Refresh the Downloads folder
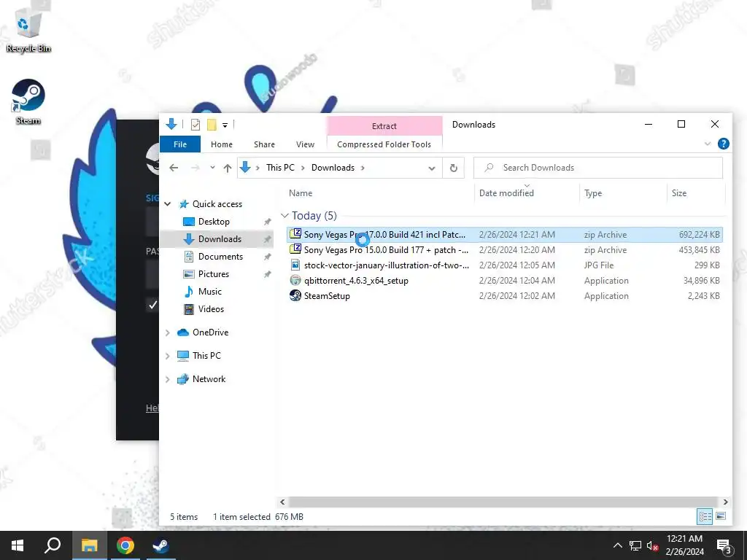The height and width of the screenshot is (560, 747). click(454, 168)
